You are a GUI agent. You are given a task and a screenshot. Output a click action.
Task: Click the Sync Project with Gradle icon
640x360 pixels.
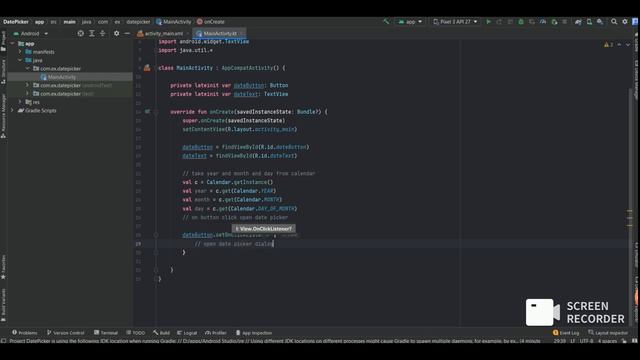tap(578, 22)
